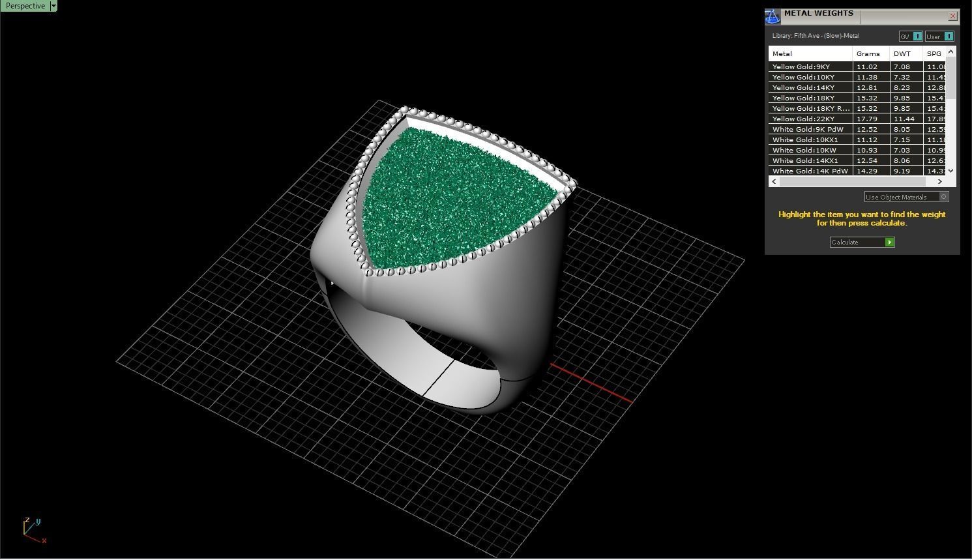
Task: Select the Yellow Gold:9KY row
Action: 857,66
